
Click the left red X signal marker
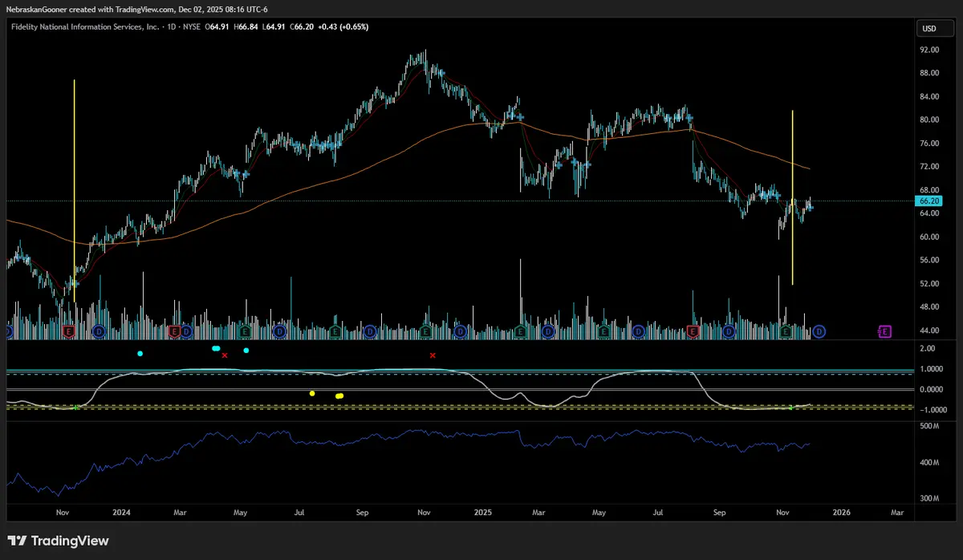[225, 355]
